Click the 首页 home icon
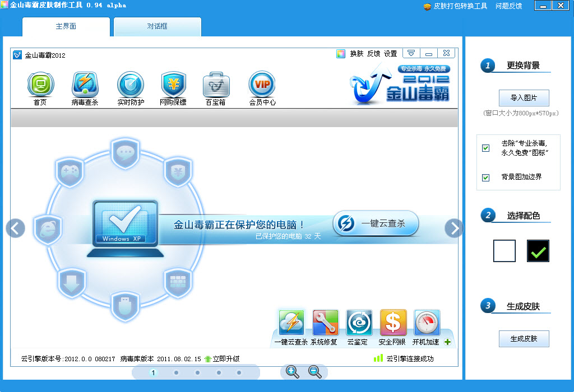 [40, 85]
